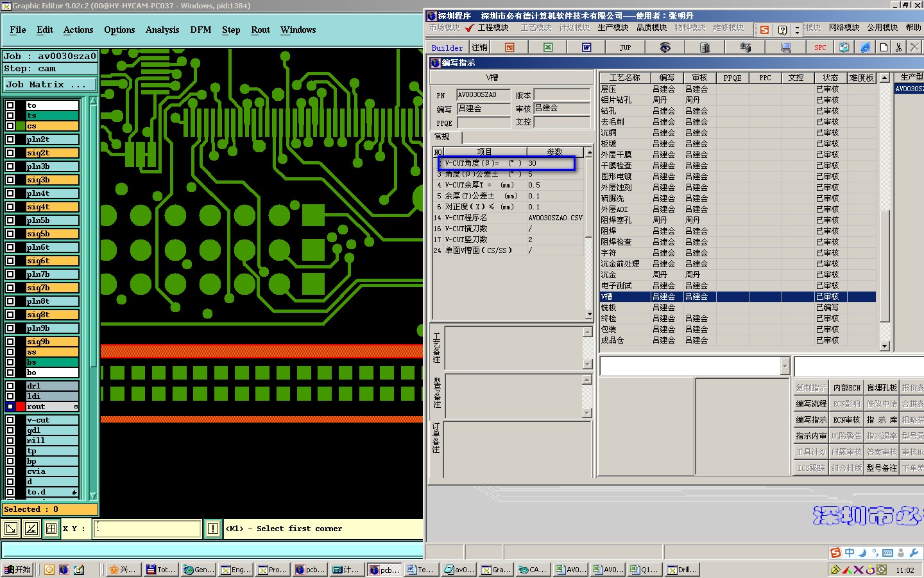Click the X Y coordinate input field
Viewport: 924px width, 578px height.
(147, 529)
